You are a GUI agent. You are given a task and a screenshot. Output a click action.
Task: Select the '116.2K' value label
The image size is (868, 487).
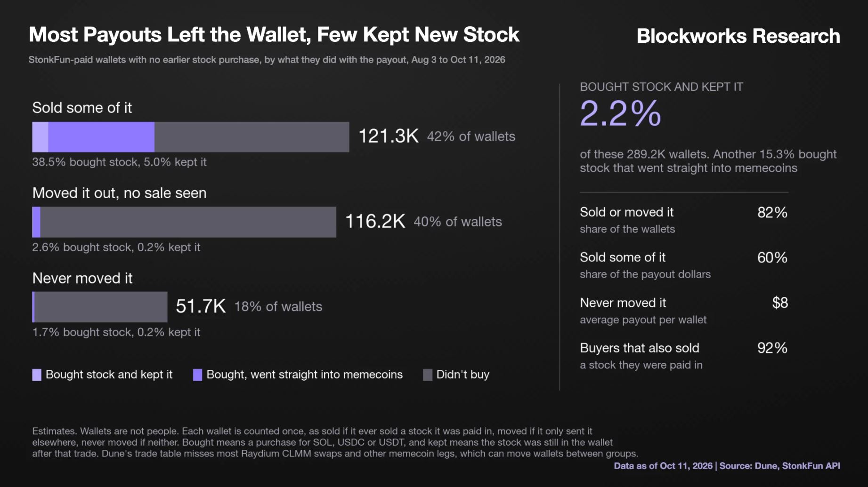point(375,221)
